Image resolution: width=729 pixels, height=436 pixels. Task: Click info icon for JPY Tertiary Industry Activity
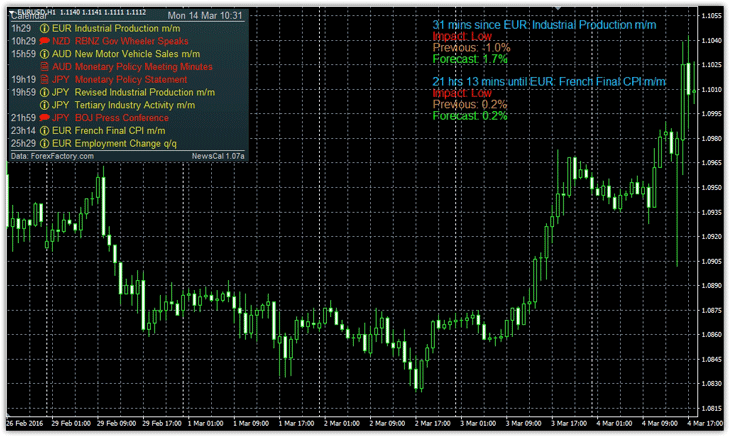pyautogui.click(x=44, y=104)
